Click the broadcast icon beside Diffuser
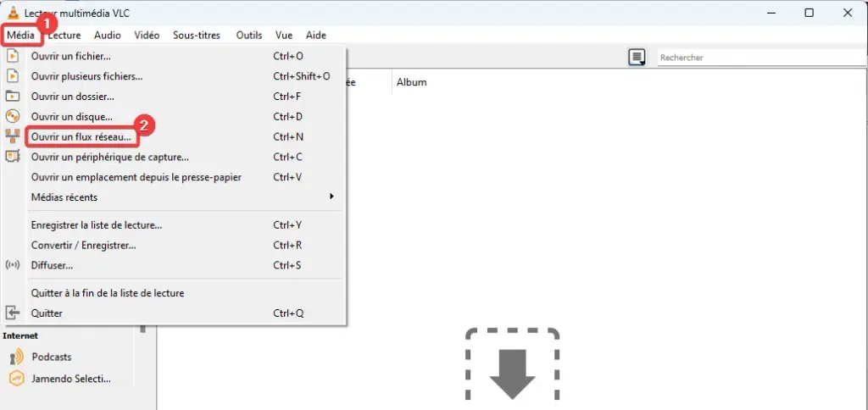The image size is (868, 410). 12,265
